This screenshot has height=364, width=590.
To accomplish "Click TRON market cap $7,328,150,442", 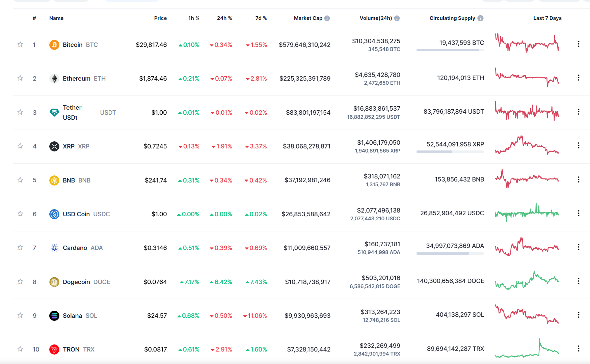I will [x=309, y=349].
